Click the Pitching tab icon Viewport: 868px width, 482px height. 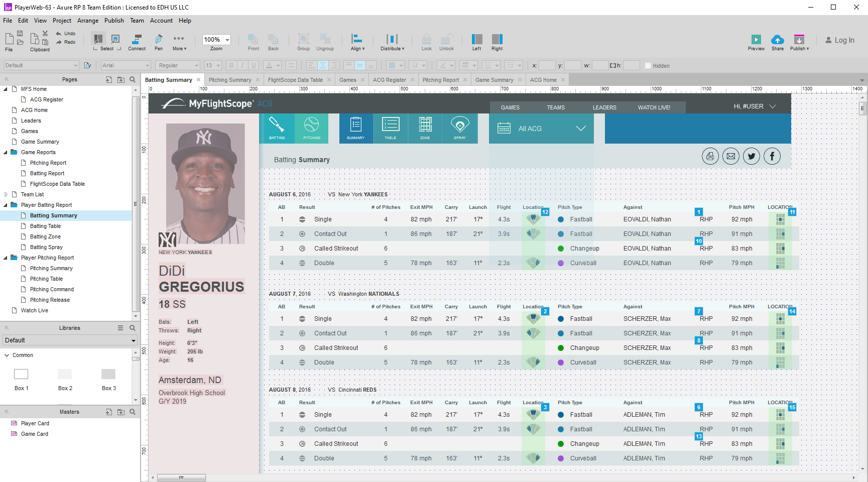(x=311, y=128)
